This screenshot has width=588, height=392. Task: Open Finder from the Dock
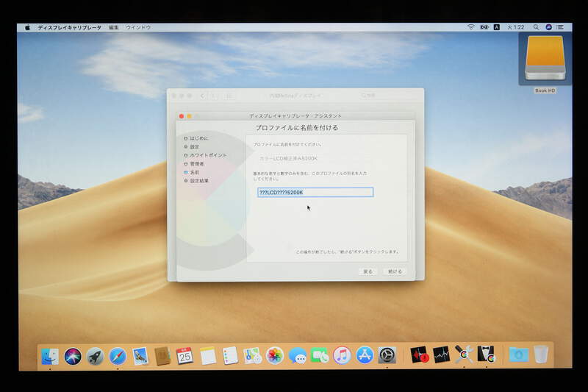coord(50,356)
